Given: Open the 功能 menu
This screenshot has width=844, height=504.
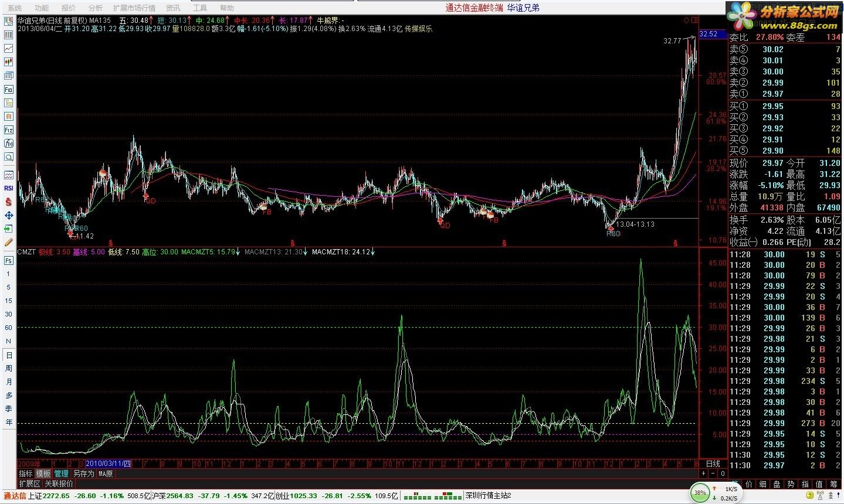Looking at the screenshot, I should tap(42, 8).
